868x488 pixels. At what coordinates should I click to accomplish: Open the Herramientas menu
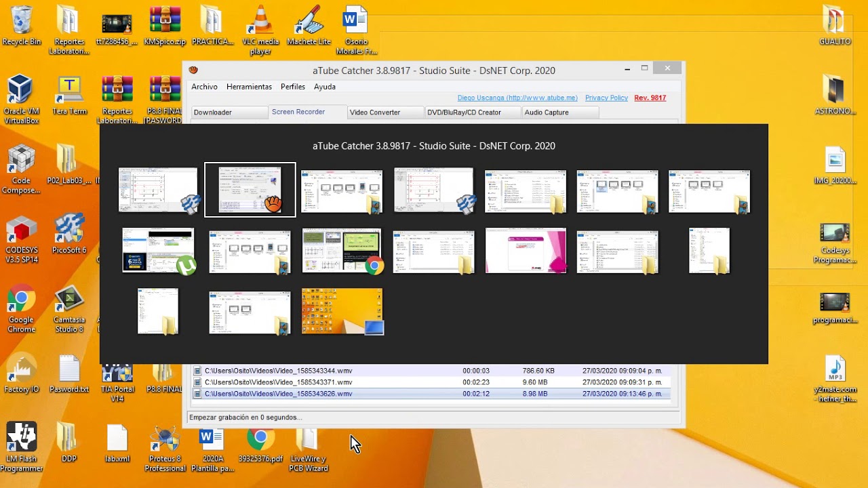point(249,87)
